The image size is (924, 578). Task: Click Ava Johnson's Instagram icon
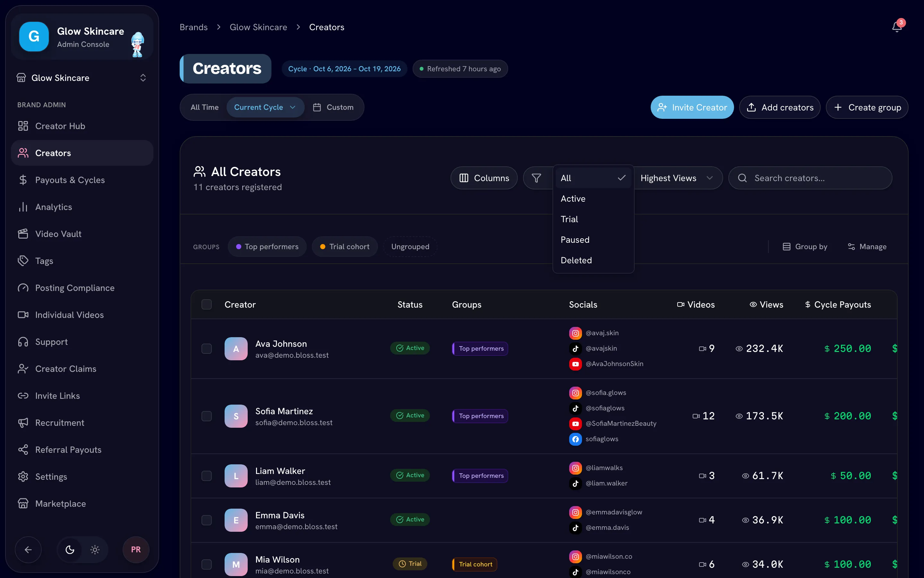pyautogui.click(x=575, y=333)
